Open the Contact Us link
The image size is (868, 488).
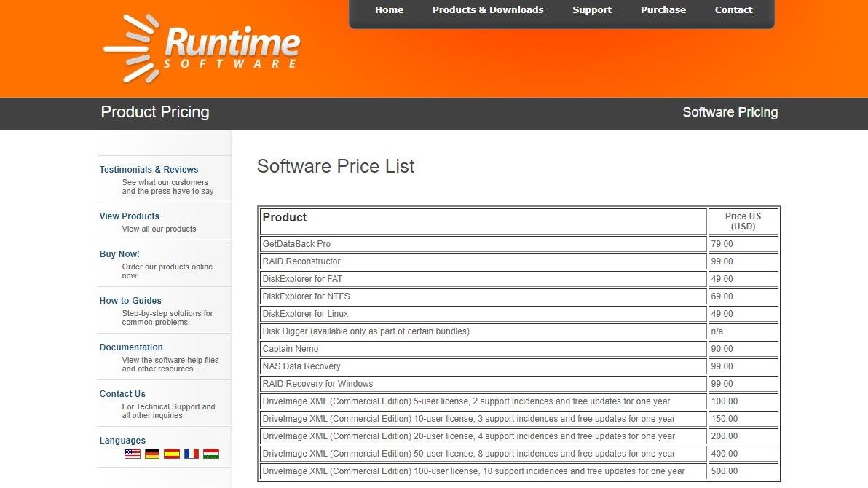122,393
